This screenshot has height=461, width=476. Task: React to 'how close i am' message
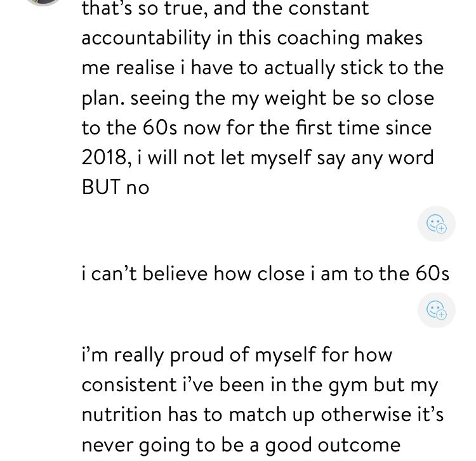click(x=436, y=310)
